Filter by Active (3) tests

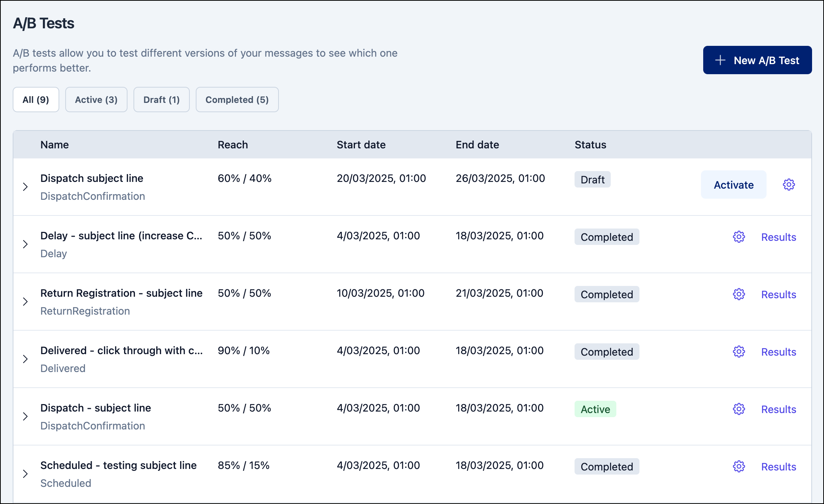click(x=96, y=100)
